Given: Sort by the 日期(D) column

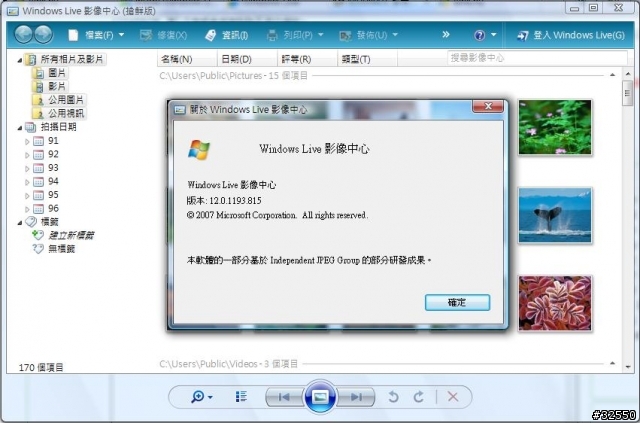Looking at the screenshot, I should pyautogui.click(x=247, y=59).
